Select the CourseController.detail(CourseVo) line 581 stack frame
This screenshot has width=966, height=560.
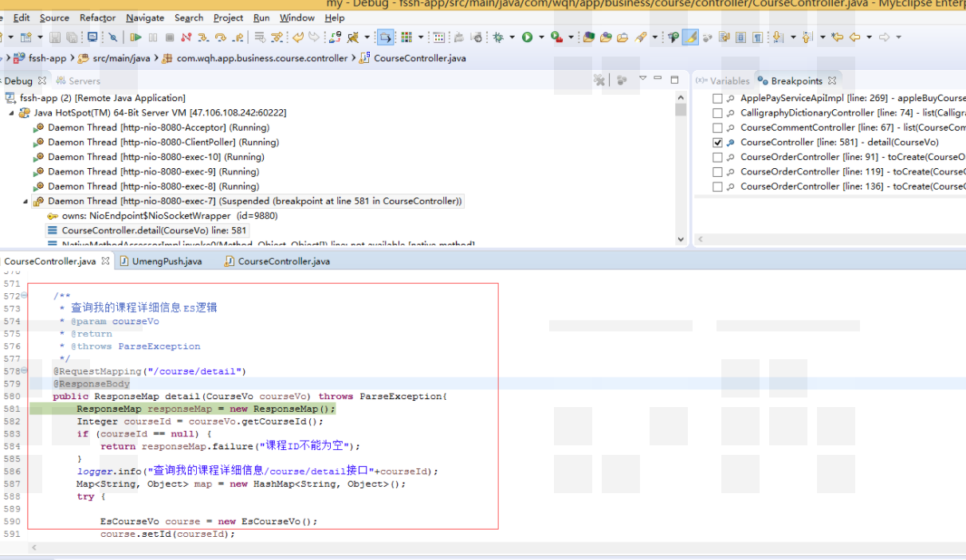tap(147, 230)
